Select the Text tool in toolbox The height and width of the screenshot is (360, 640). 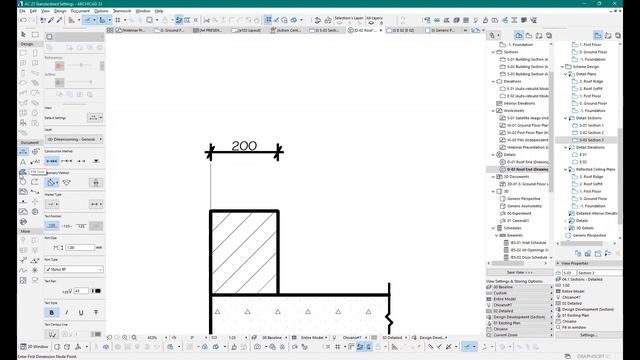tap(23, 162)
